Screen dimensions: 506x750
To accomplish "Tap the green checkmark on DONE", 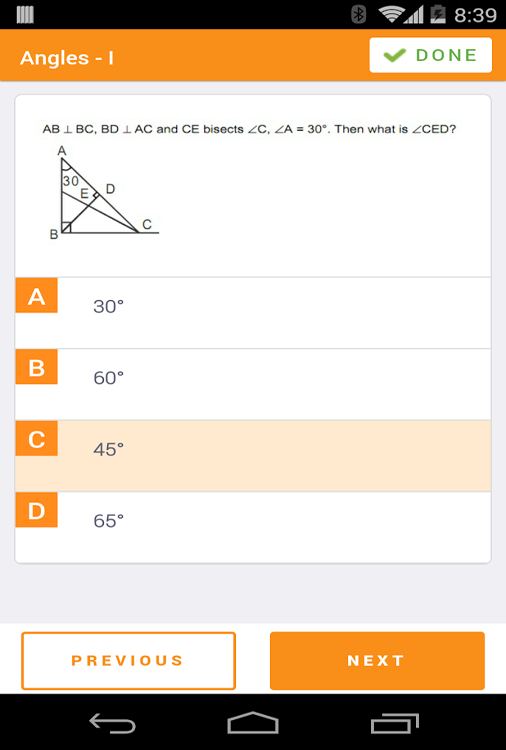I will tap(395, 55).
